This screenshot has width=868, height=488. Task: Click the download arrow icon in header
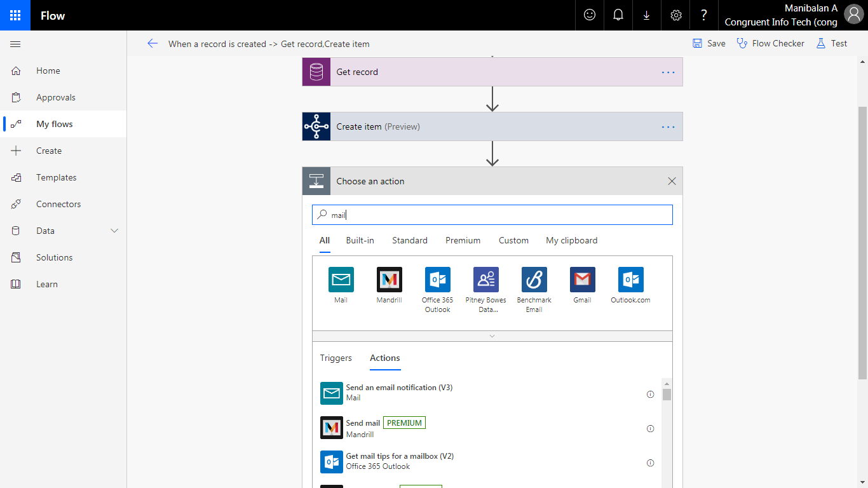click(x=647, y=15)
